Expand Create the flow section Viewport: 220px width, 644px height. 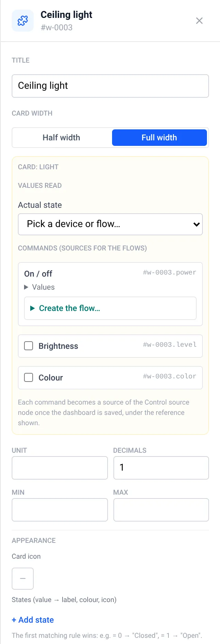[110, 308]
